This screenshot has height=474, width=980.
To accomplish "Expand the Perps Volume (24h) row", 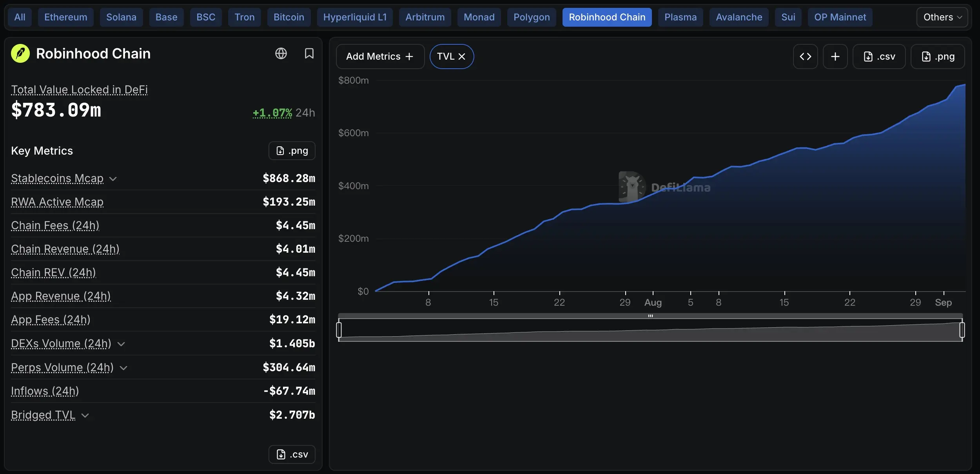I will pos(124,368).
